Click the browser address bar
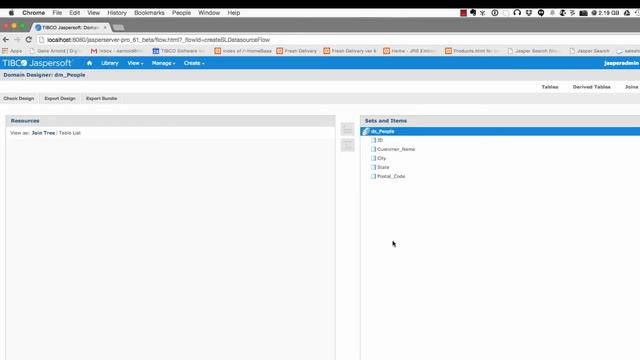Viewport: 640px width, 360px height. [338, 40]
